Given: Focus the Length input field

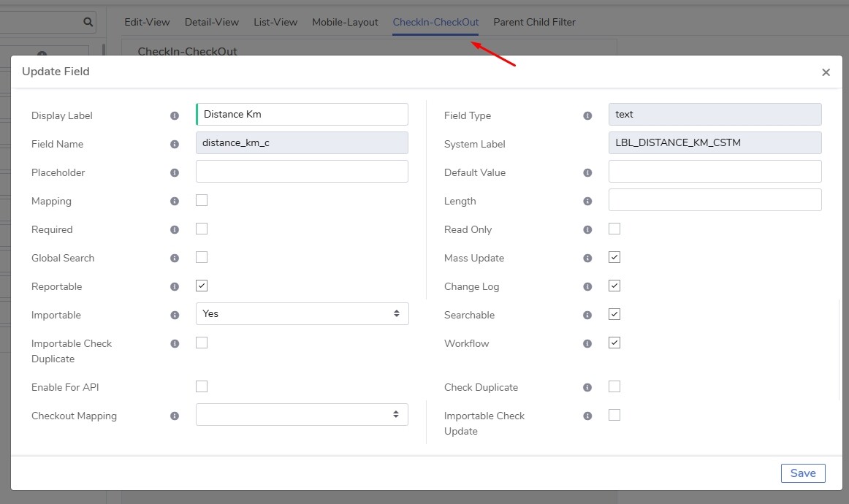Looking at the screenshot, I should (715, 199).
